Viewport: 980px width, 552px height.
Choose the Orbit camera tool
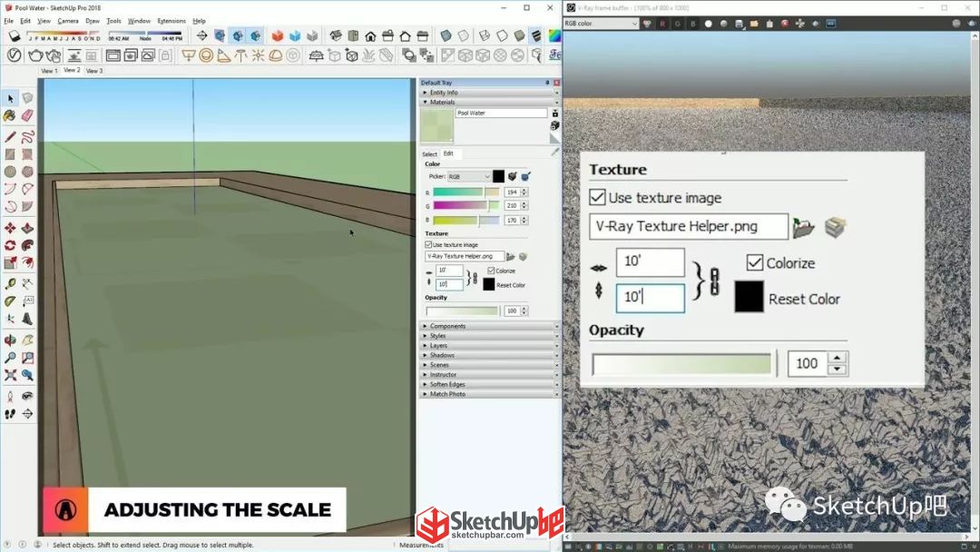coord(10,340)
